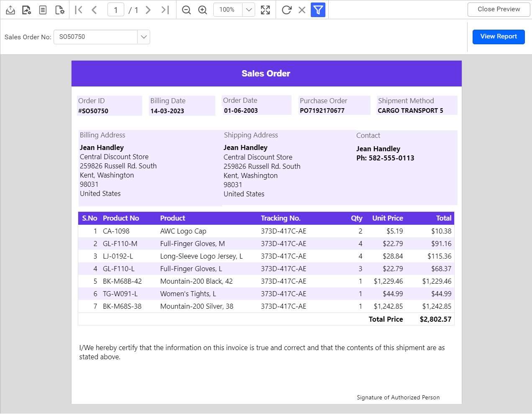Screen dimensions: 532x414
Task: Click the export report icon
Action: click(10, 10)
